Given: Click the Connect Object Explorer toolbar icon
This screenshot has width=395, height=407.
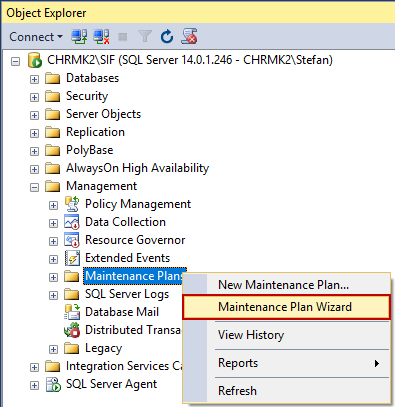Looking at the screenshot, I should click(79, 37).
